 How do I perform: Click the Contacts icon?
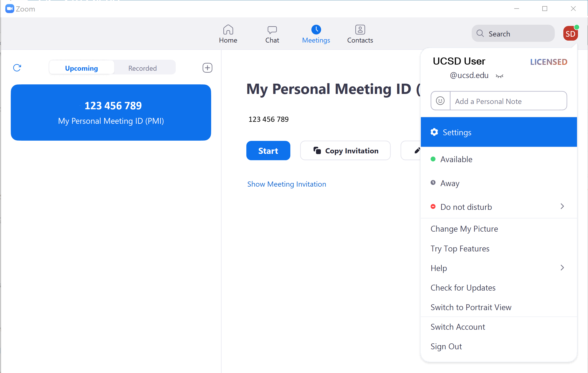(360, 30)
